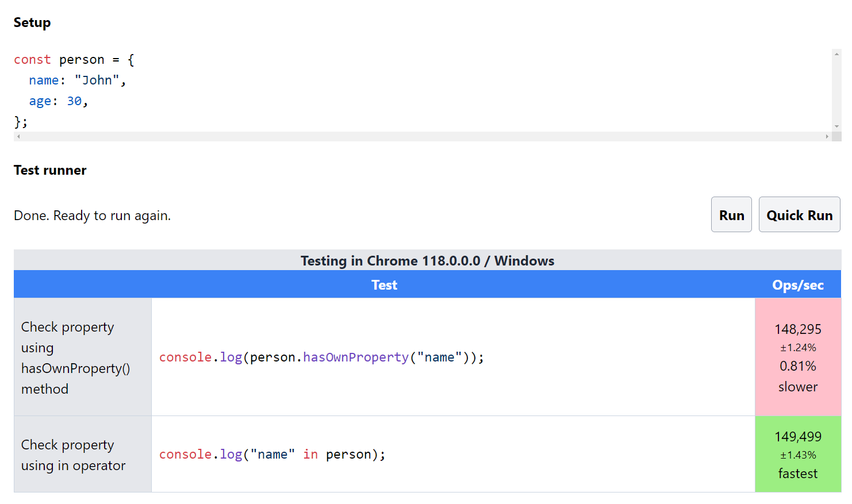Image resolution: width=852 pixels, height=504 pixels.
Task: Click the Run button
Action: (x=731, y=214)
